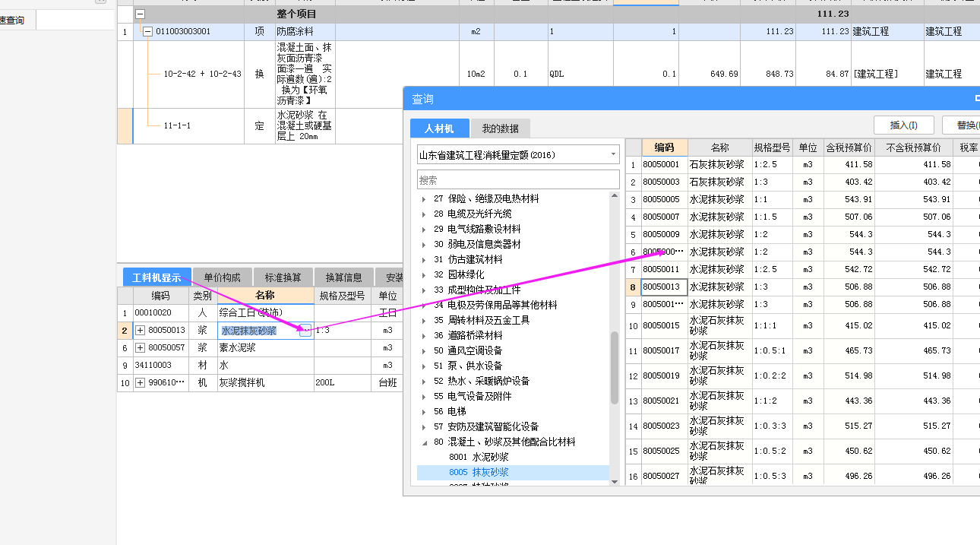Image resolution: width=980 pixels, height=545 pixels.
Task: Expand tree node 27 保险、绝缘及电热材料
Action: click(424, 199)
